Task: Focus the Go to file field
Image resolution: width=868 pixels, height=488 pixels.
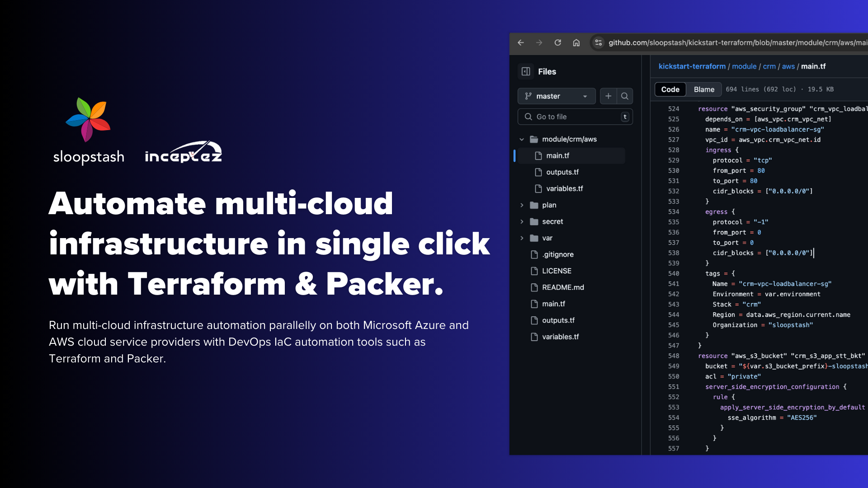Action: coord(575,117)
